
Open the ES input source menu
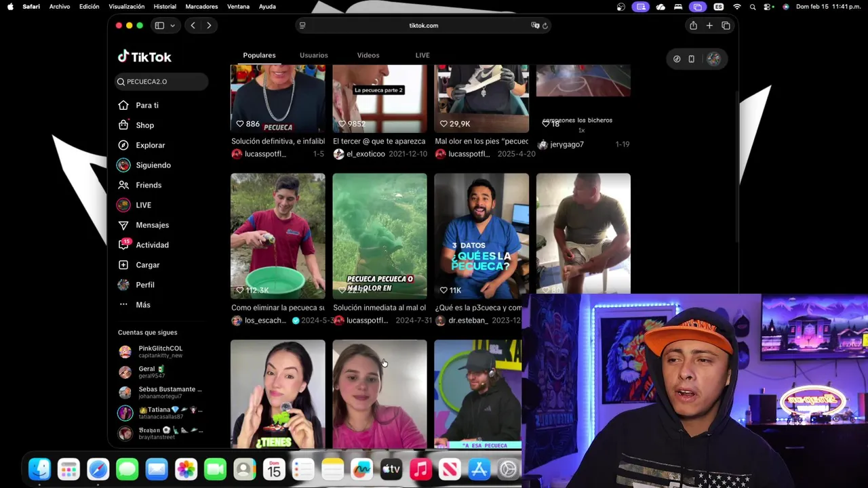click(719, 7)
